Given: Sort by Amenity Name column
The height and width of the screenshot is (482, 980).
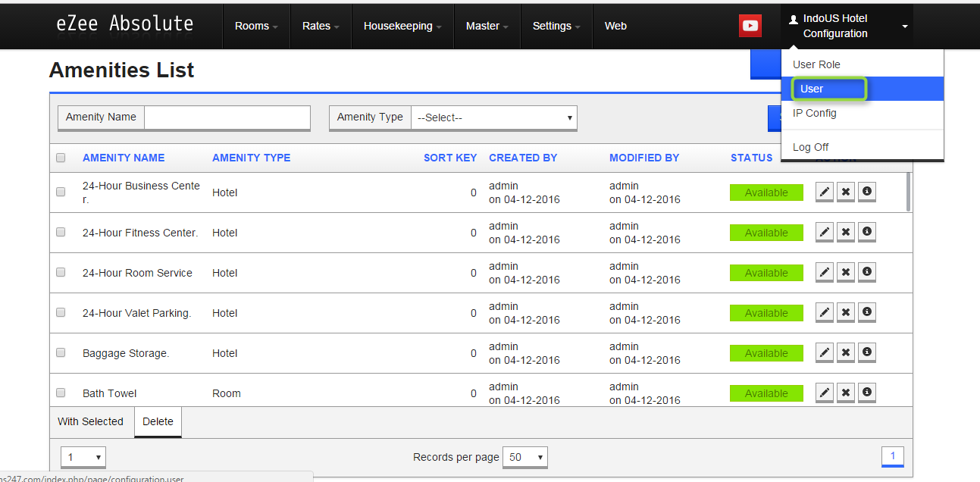Looking at the screenshot, I should 124,158.
